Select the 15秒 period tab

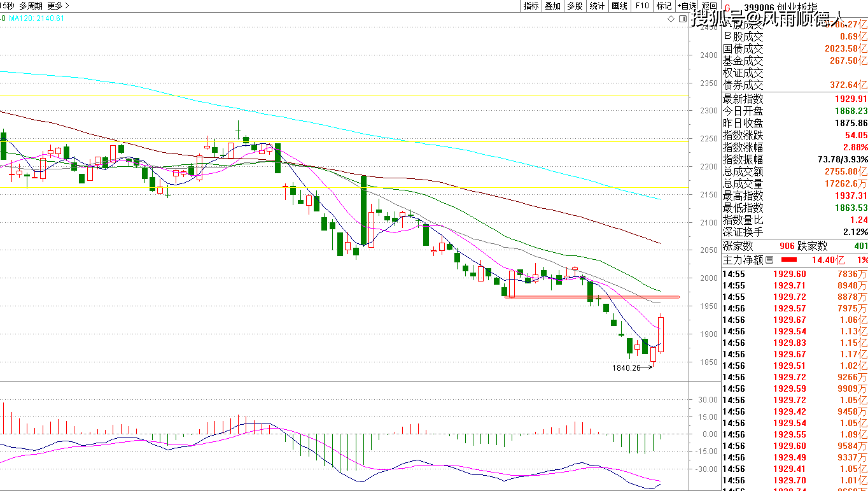6,6
